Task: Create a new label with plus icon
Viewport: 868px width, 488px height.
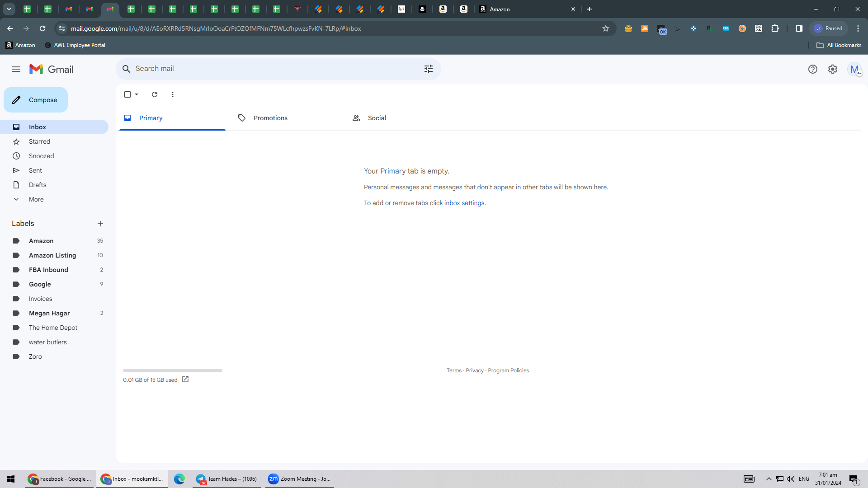Action: (100, 224)
